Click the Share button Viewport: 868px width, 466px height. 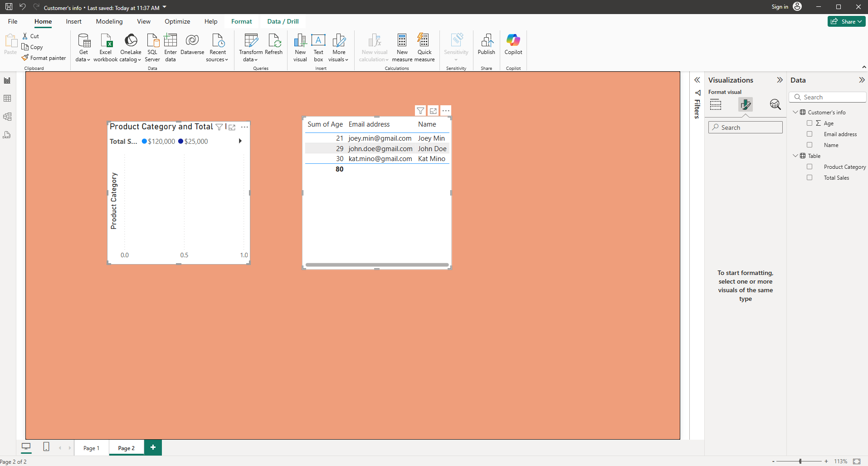pyautogui.click(x=846, y=21)
